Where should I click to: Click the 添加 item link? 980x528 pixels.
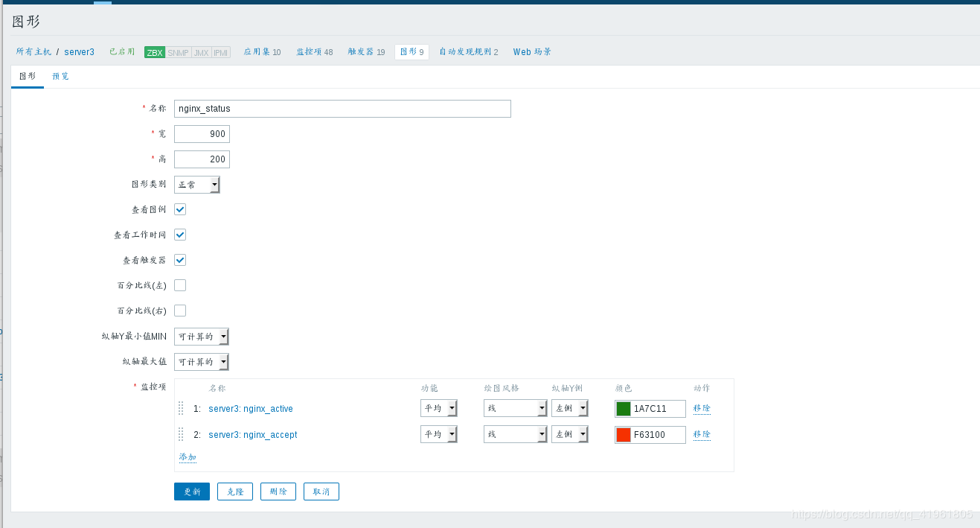[188, 457]
